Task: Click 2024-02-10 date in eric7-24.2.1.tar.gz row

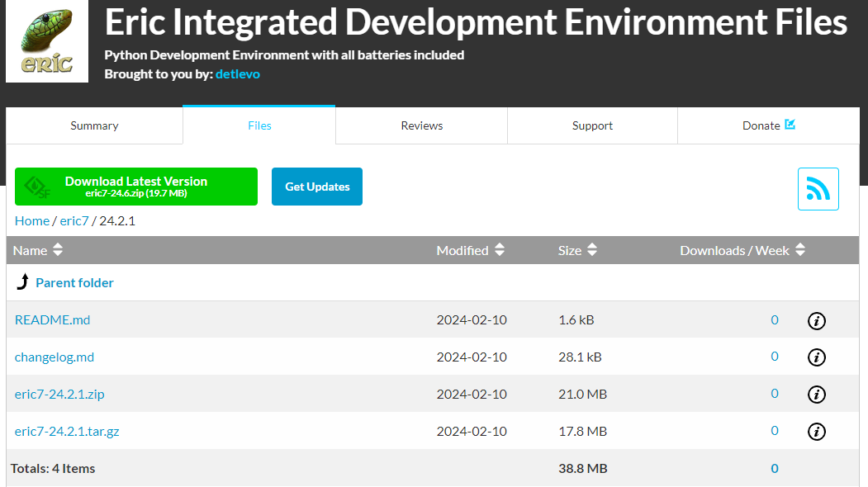Action: (472, 431)
